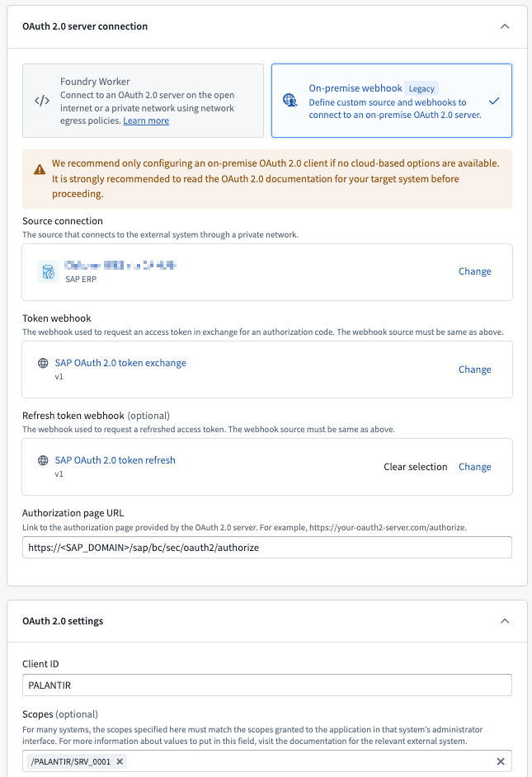
Task: Open SAP OAuth 2.0 token refresh webhook
Action: coord(115,460)
